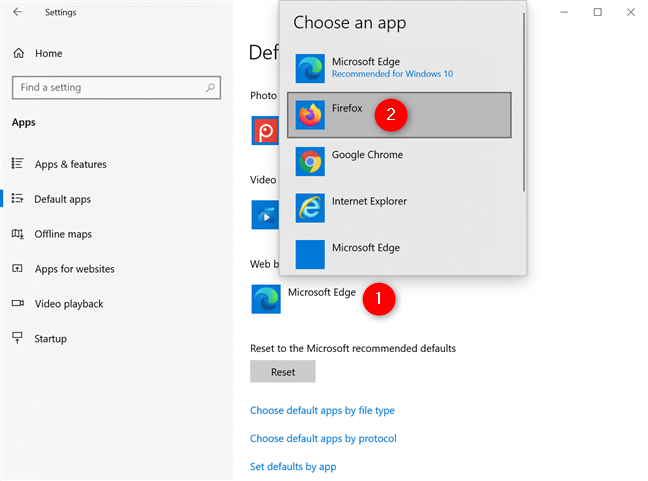Open Video playback settings
Viewport: 648px width, 481px height.
tap(69, 304)
